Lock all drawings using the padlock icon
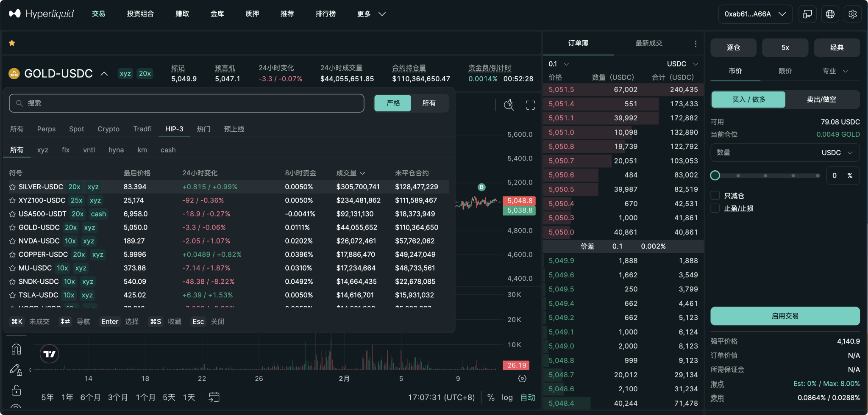This screenshot has width=868, height=415. tap(16, 390)
